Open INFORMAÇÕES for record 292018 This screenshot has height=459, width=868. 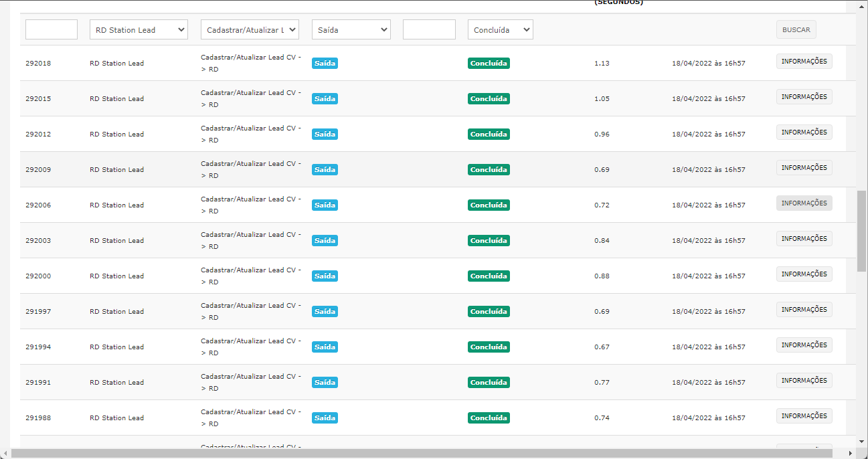pyautogui.click(x=804, y=62)
